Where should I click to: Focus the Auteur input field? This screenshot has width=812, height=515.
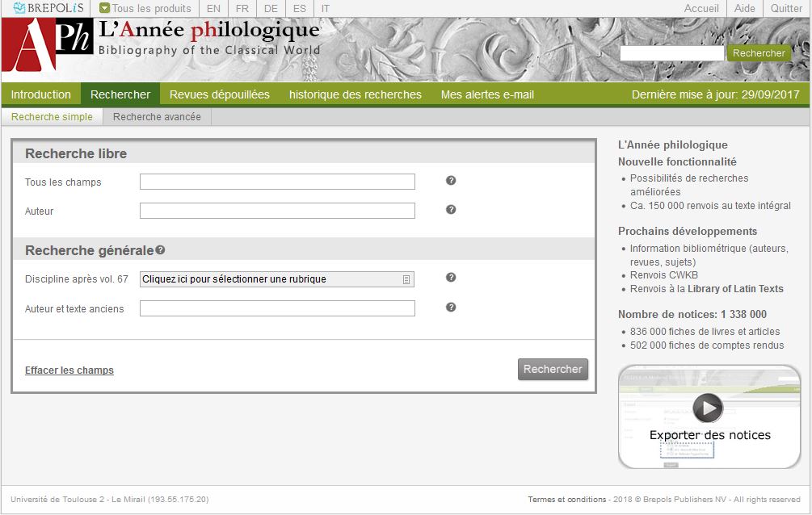click(277, 211)
